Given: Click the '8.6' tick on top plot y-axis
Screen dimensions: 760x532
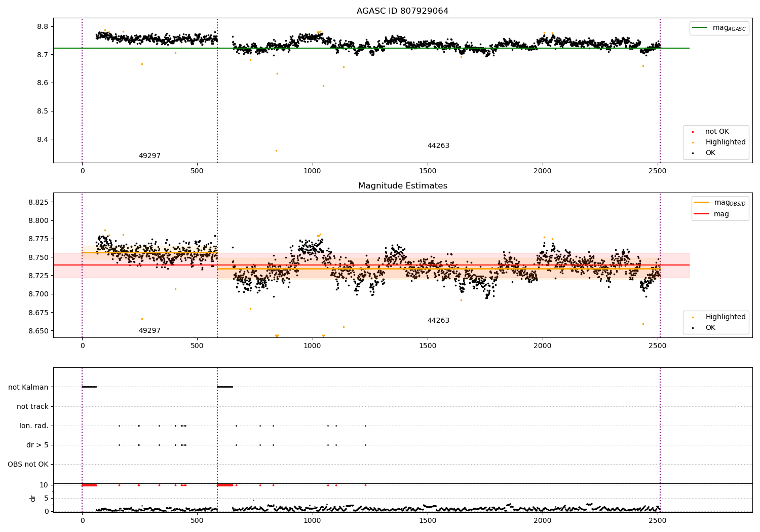Looking at the screenshot, I should (x=43, y=83).
